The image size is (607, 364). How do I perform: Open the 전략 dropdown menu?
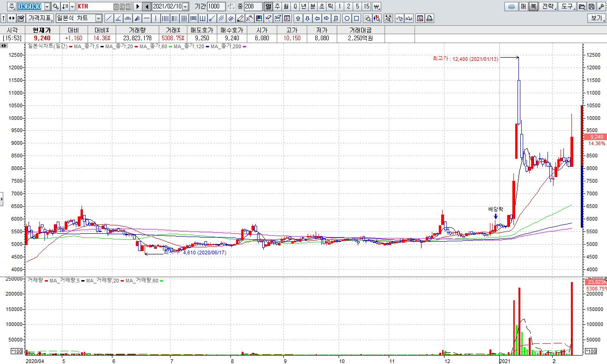click(x=548, y=6)
